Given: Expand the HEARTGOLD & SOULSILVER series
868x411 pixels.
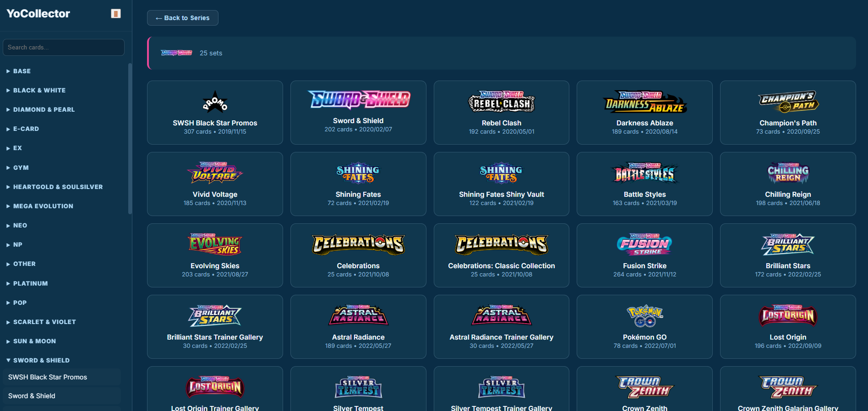Looking at the screenshot, I should pos(64,187).
